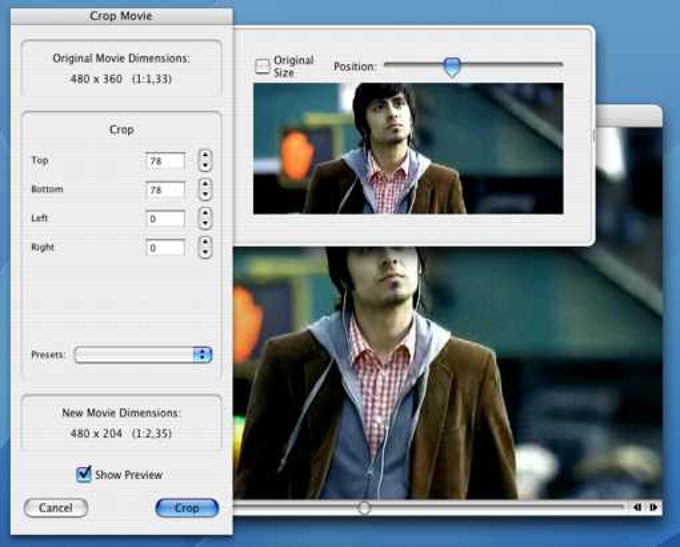
Task: Click the '480 x 204' new dimensions text
Action: point(96,433)
